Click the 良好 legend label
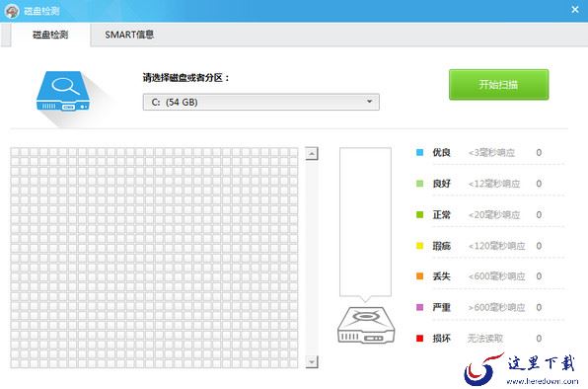The width and height of the screenshot is (588, 389). pyautogui.click(x=441, y=184)
